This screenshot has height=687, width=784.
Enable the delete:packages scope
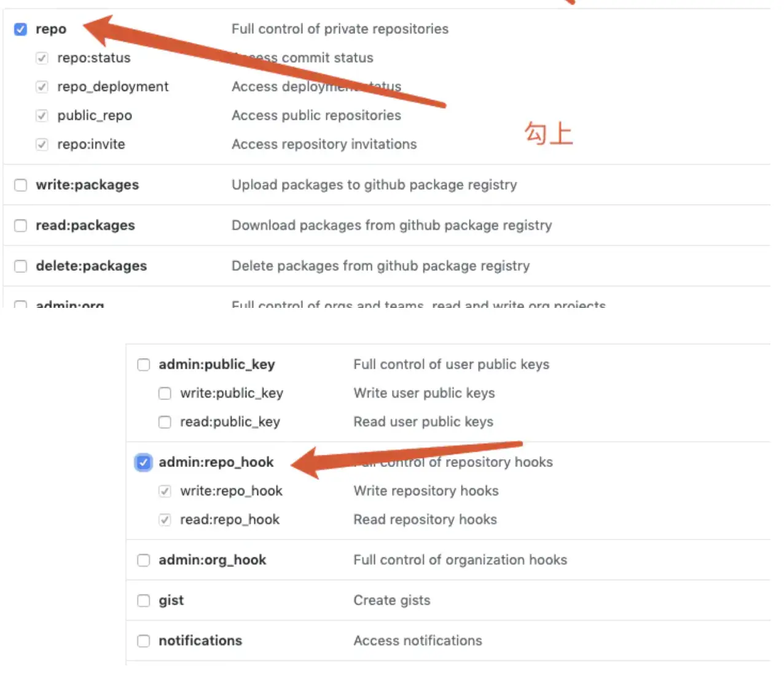tap(21, 266)
